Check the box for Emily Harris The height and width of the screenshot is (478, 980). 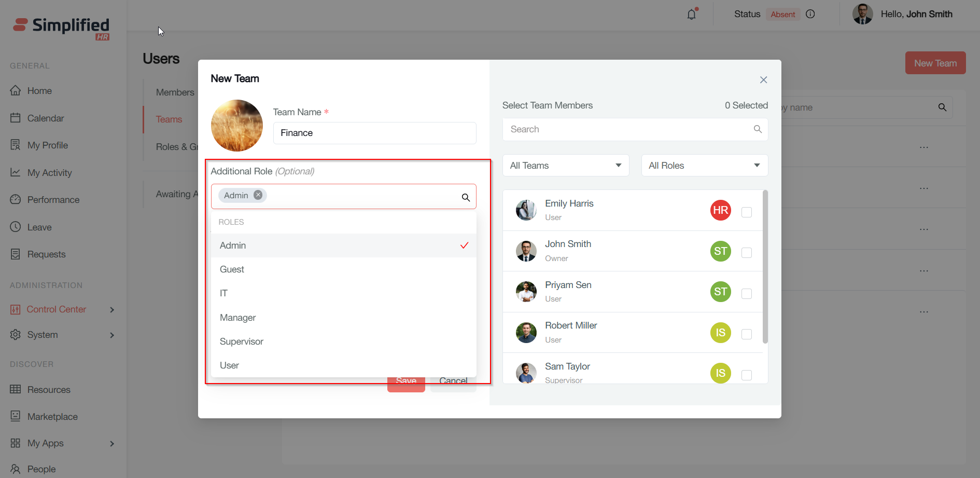747,212
